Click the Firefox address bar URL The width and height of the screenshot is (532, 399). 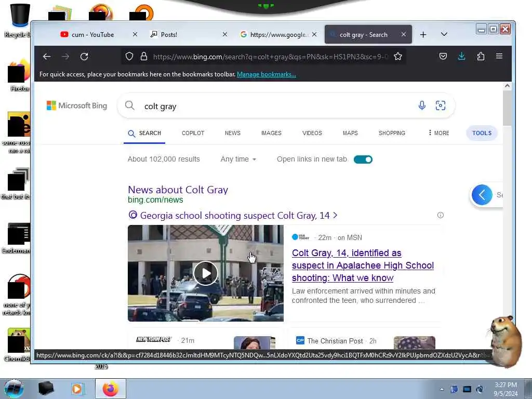(x=270, y=57)
